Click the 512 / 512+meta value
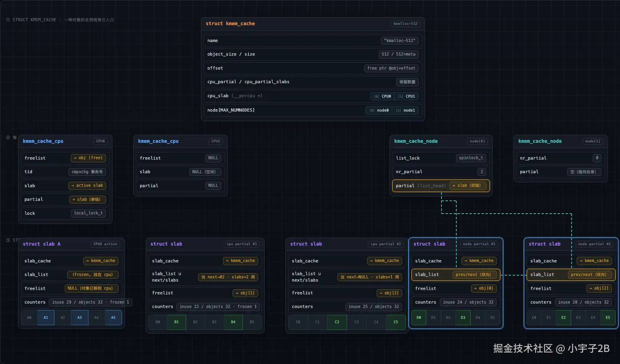 coord(398,54)
